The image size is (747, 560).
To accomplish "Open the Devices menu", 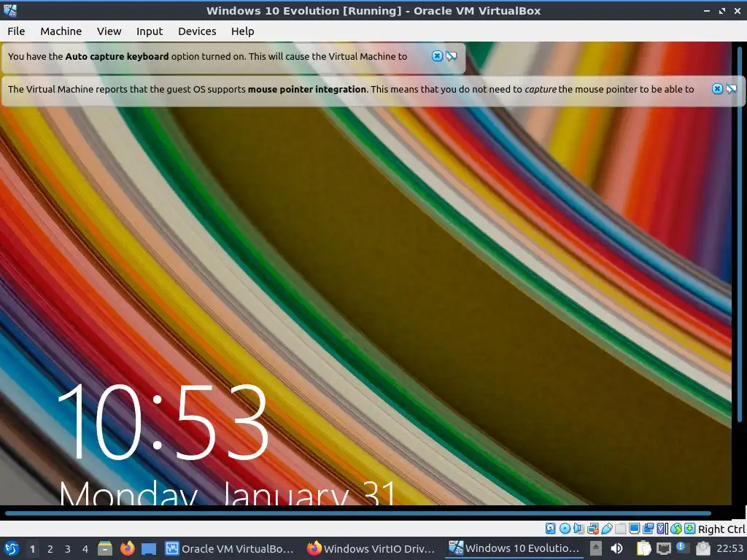I will [197, 31].
